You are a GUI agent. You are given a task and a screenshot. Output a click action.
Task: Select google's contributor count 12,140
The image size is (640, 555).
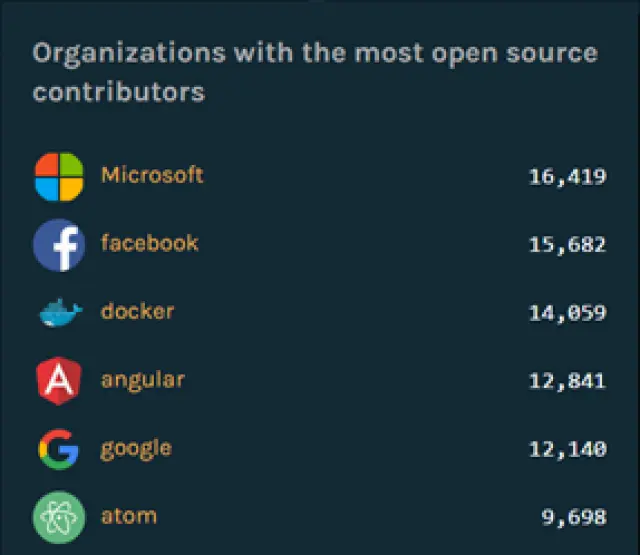pyautogui.click(x=567, y=450)
